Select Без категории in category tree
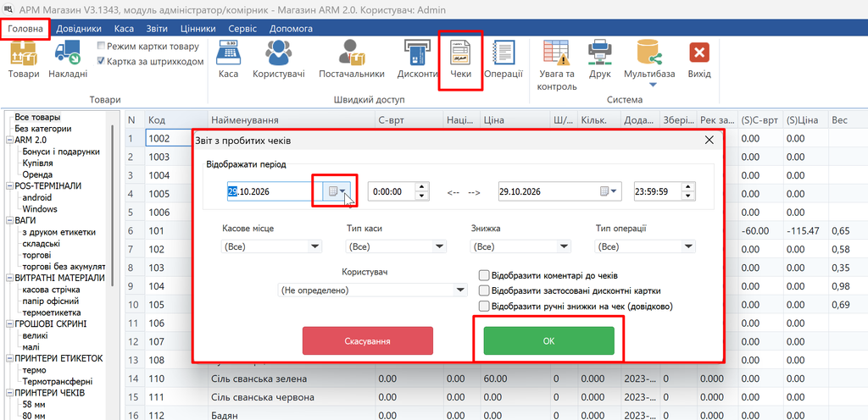Screen dimensions: 868x420 point(43,129)
